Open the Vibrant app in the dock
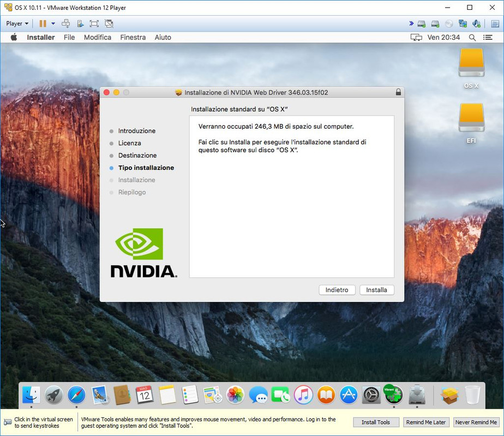This screenshot has width=504, height=436. [393, 394]
